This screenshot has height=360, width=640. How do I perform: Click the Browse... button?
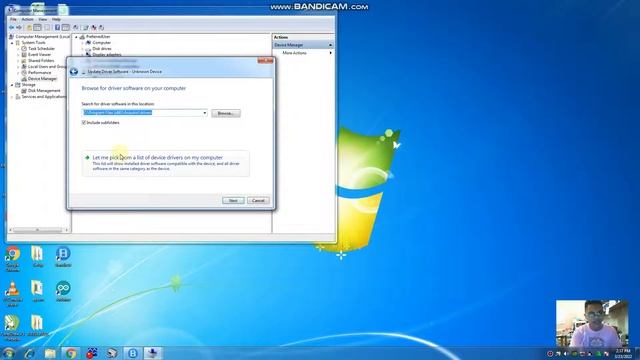226,113
